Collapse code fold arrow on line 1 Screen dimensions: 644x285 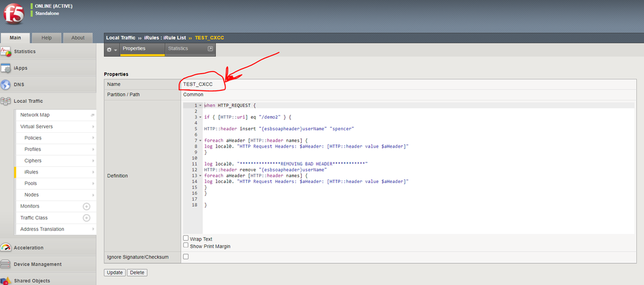[x=200, y=105]
